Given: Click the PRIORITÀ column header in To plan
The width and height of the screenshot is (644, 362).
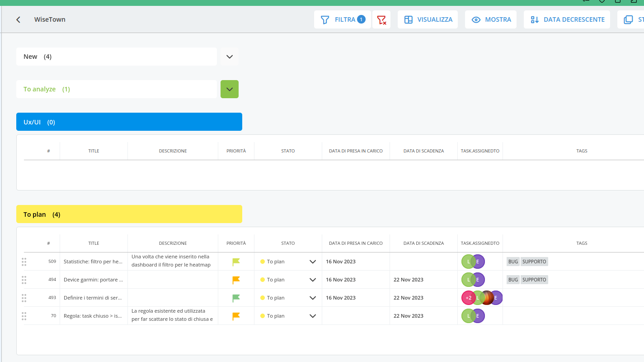Looking at the screenshot, I should tap(236, 243).
